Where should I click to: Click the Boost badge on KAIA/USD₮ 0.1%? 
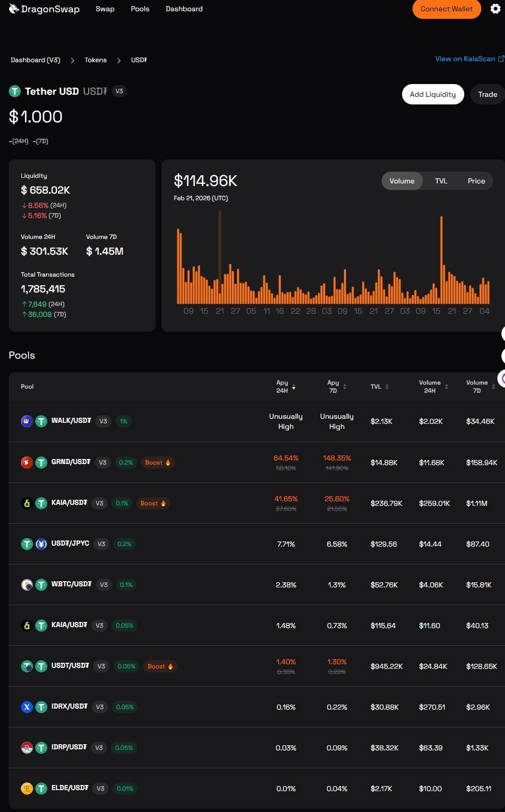153,503
